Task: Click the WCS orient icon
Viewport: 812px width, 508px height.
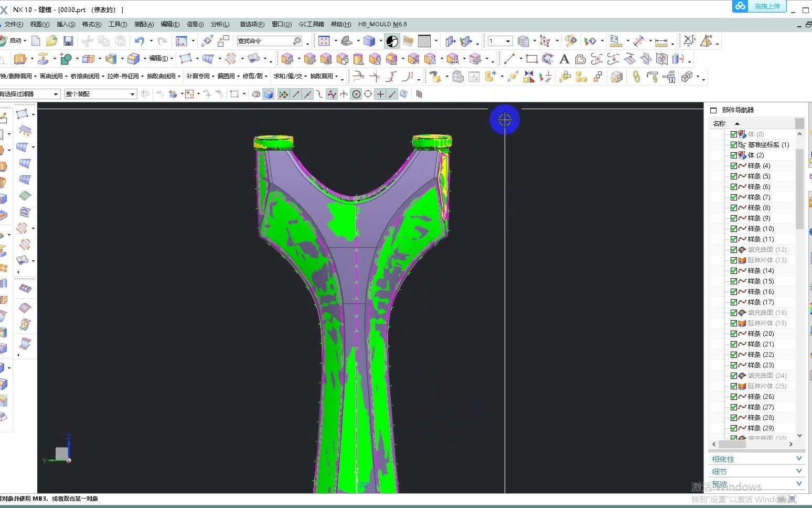Action: 545,41
